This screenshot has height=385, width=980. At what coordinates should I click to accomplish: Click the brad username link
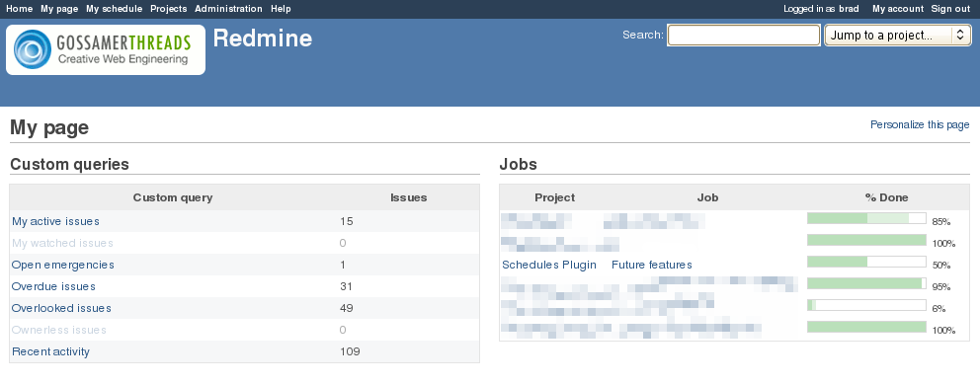(x=849, y=9)
